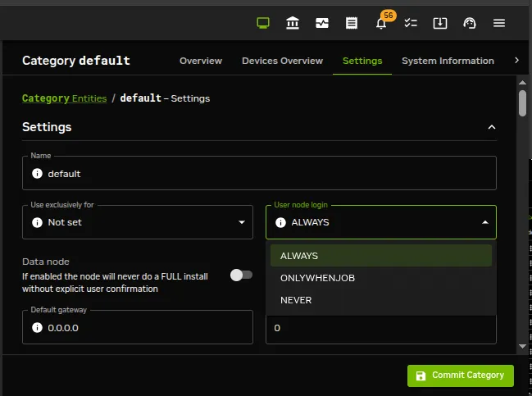The image size is (532, 396).
Task: Open the support headset icon
Action: tap(470, 23)
